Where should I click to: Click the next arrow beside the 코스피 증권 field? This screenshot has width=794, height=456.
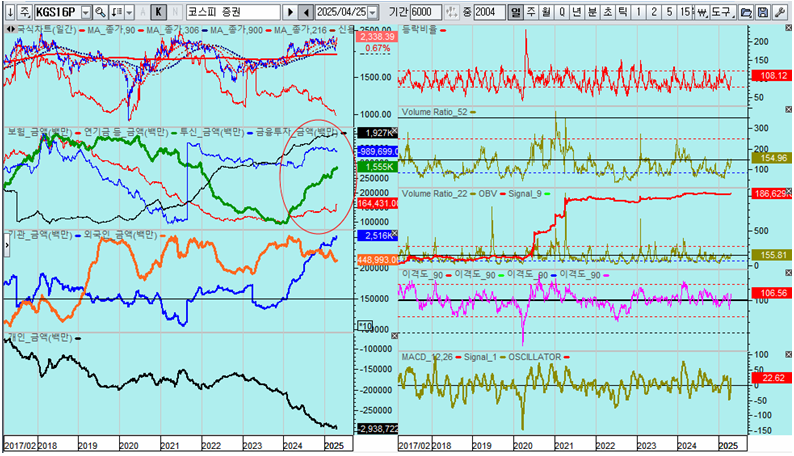click(x=290, y=11)
